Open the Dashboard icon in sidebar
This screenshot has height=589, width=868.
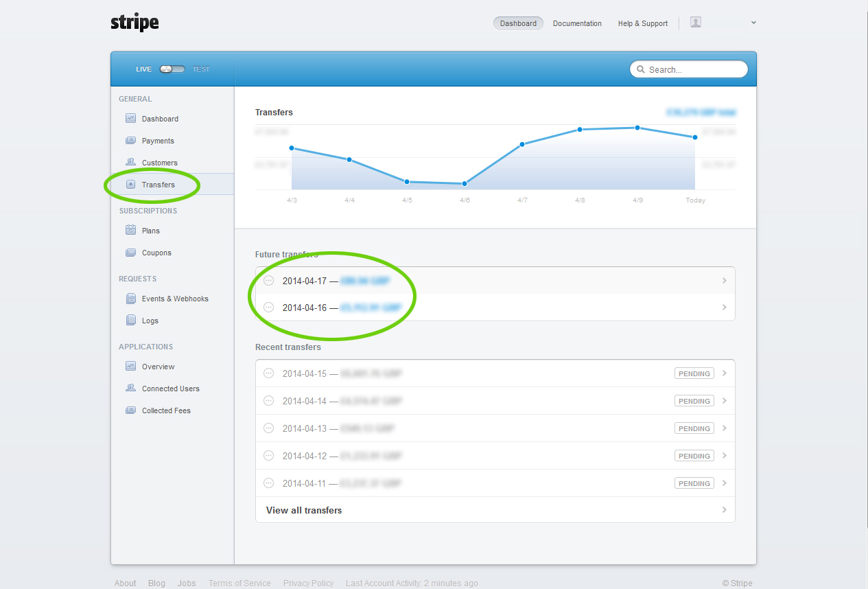[x=130, y=118]
